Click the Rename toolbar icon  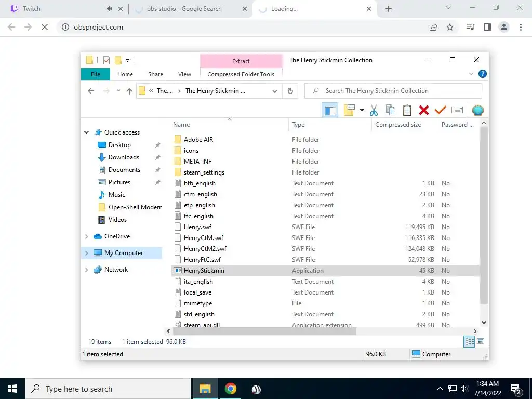point(457,110)
